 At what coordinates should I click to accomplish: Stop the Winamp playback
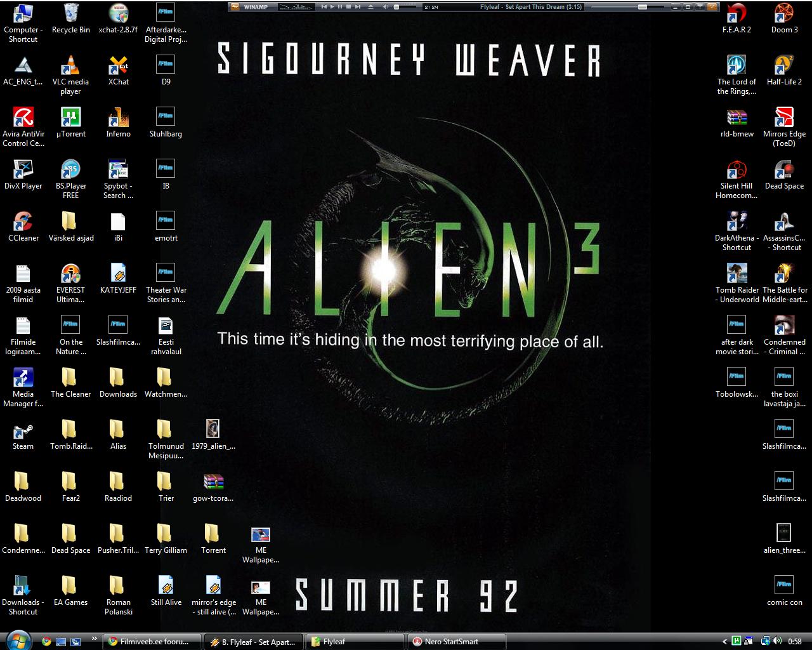pyautogui.click(x=349, y=7)
